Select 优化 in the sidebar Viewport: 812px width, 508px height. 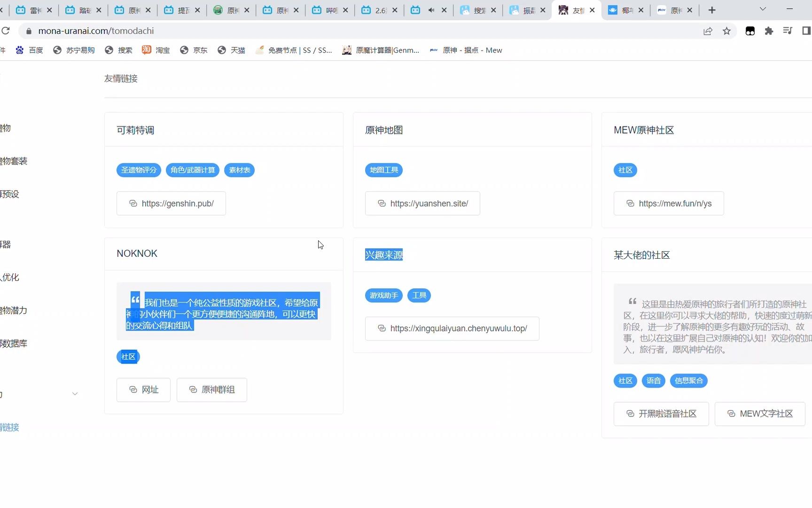coord(10,277)
